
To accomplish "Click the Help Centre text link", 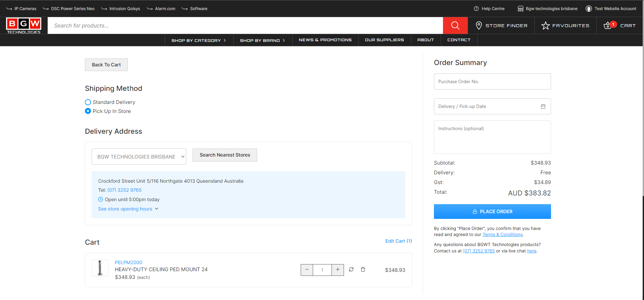I will (x=493, y=9).
